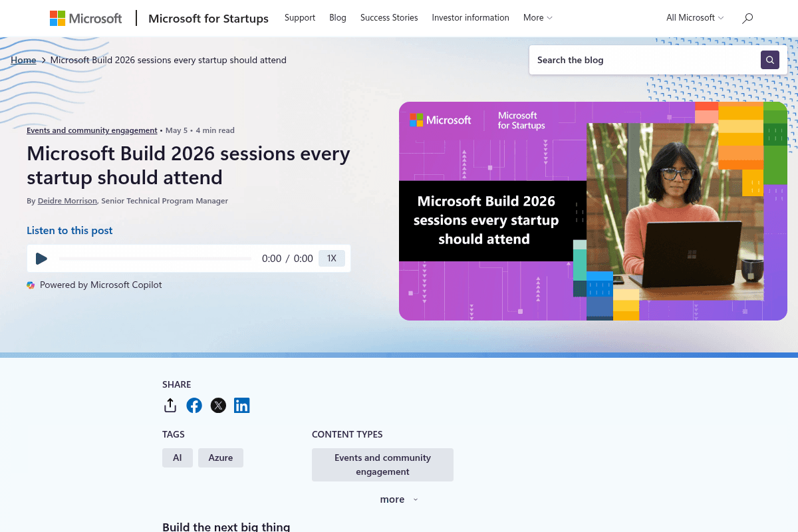Open Events and community engagement category link

(92, 130)
